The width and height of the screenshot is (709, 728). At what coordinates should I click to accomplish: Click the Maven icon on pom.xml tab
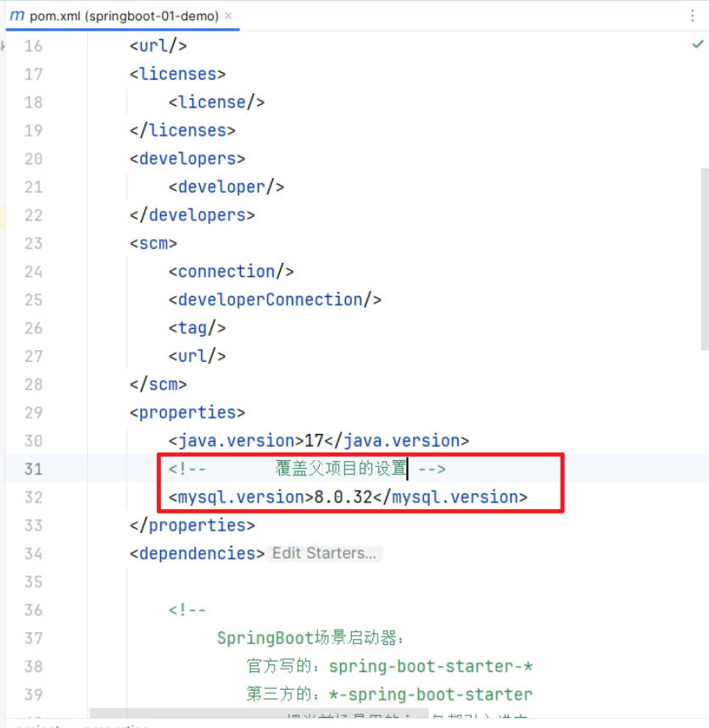tap(17, 15)
